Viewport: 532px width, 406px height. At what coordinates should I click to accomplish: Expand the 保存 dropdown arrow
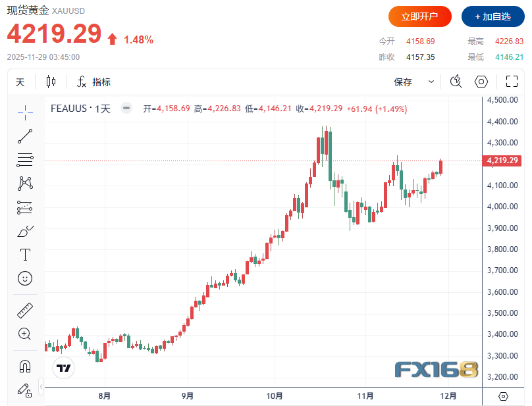click(431, 82)
